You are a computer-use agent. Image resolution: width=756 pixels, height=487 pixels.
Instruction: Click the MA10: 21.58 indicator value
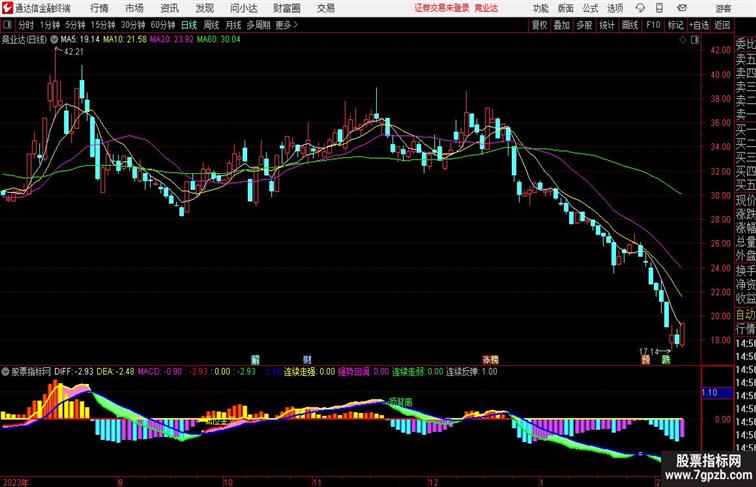point(125,40)
